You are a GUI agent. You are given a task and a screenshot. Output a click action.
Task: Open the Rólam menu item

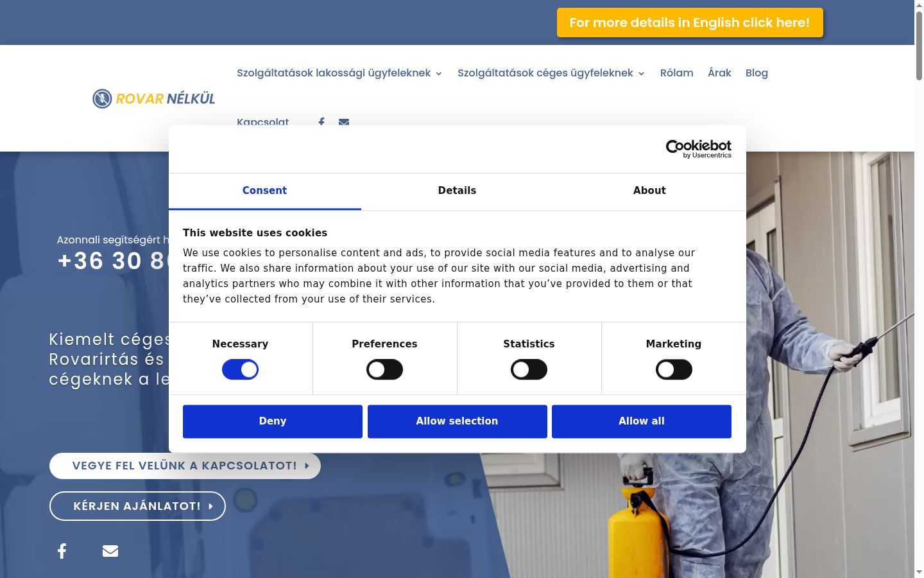point(676,73)
